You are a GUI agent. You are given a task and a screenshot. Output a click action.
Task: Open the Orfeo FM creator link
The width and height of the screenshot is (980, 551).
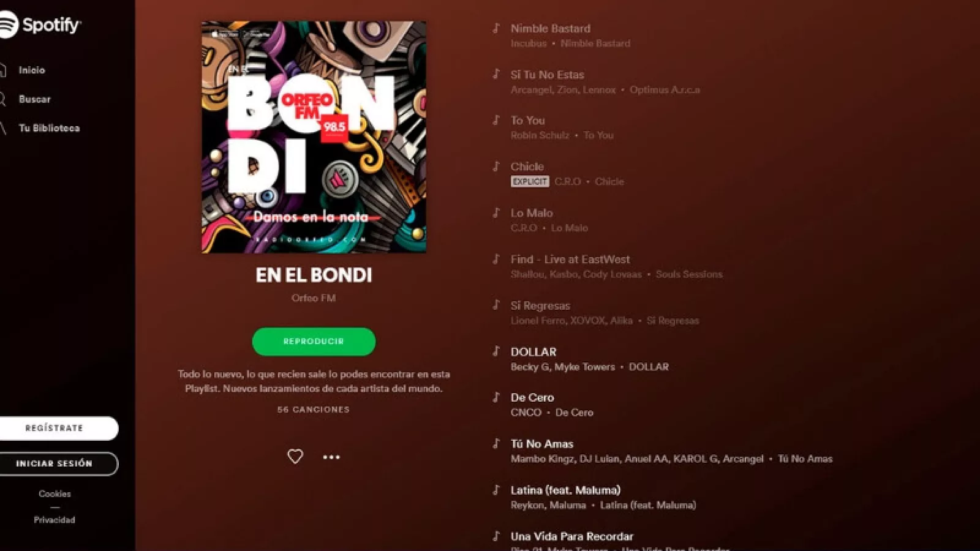click(x=314, y=298)
